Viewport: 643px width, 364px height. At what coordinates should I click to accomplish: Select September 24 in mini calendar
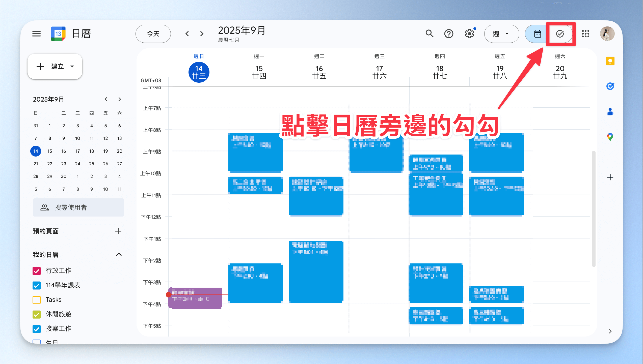77,164
